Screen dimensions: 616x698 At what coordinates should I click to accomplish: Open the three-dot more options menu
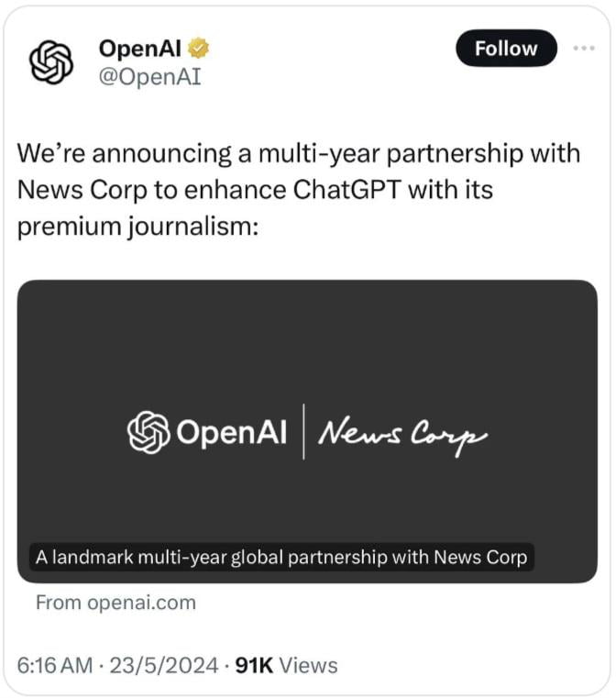tap(584, 48)
